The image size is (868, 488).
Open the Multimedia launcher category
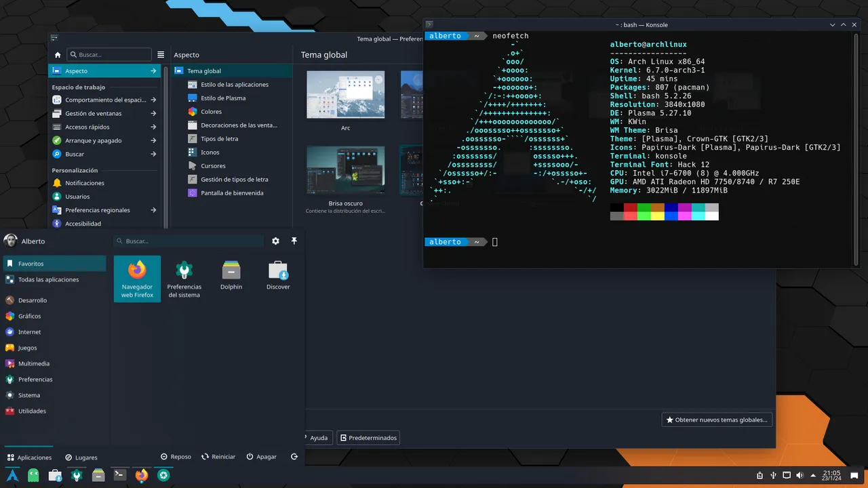54,363
